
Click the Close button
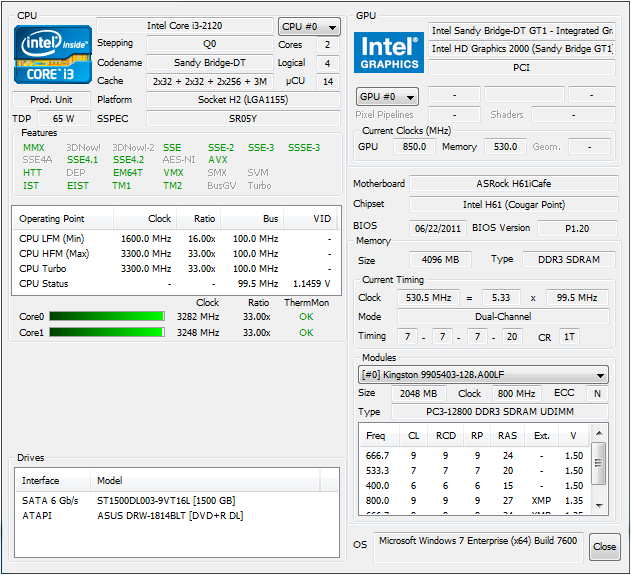604,546
